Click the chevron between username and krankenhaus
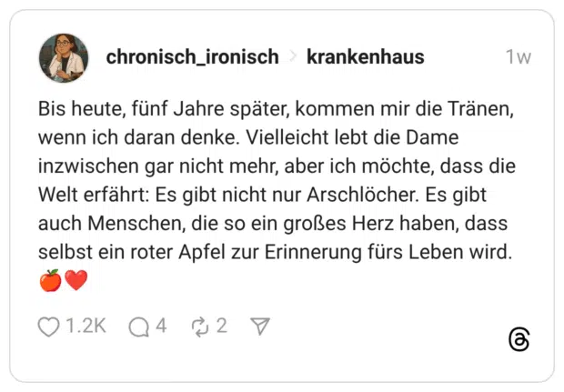 293,57
